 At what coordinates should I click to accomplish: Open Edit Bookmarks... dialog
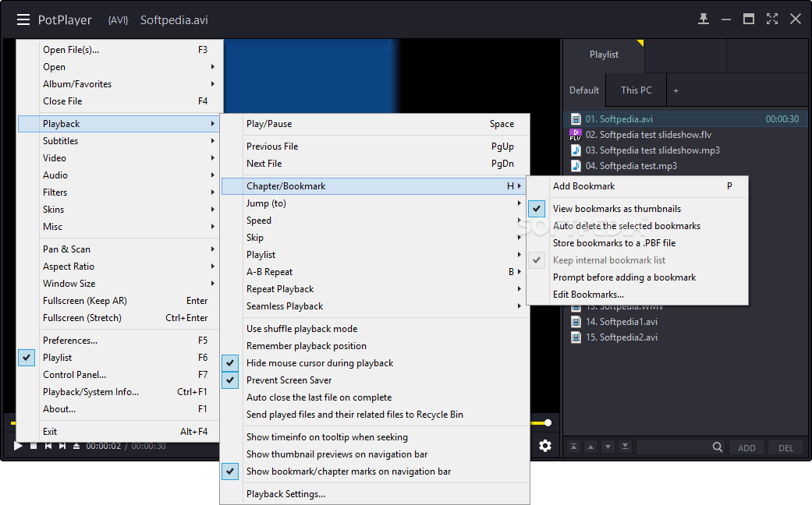coord(637,295)
